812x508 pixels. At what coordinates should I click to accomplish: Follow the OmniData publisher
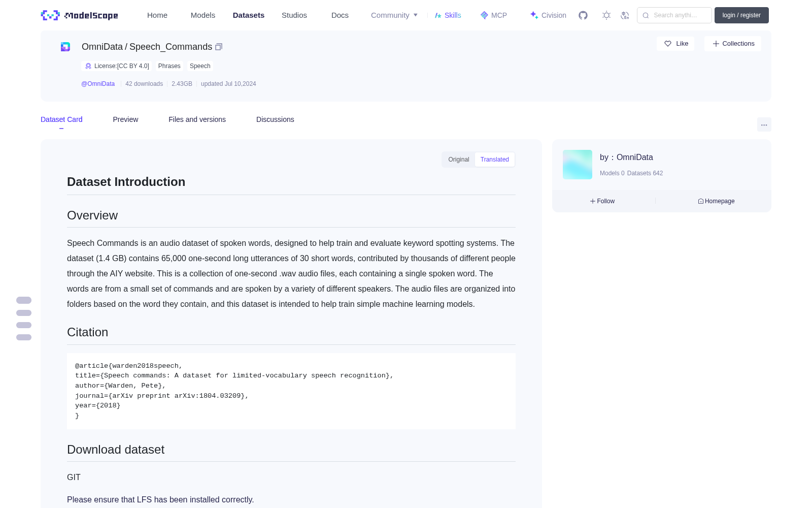(x=602, y=201)
